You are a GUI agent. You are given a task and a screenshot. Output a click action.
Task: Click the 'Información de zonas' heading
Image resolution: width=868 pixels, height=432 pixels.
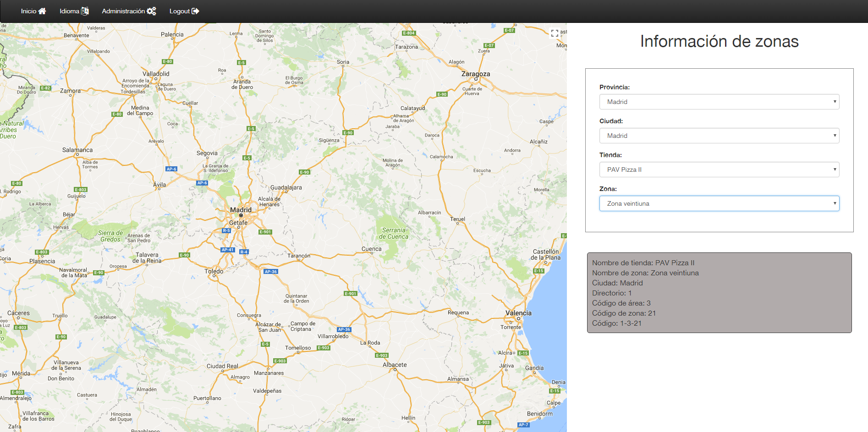[x=719, y=41]
